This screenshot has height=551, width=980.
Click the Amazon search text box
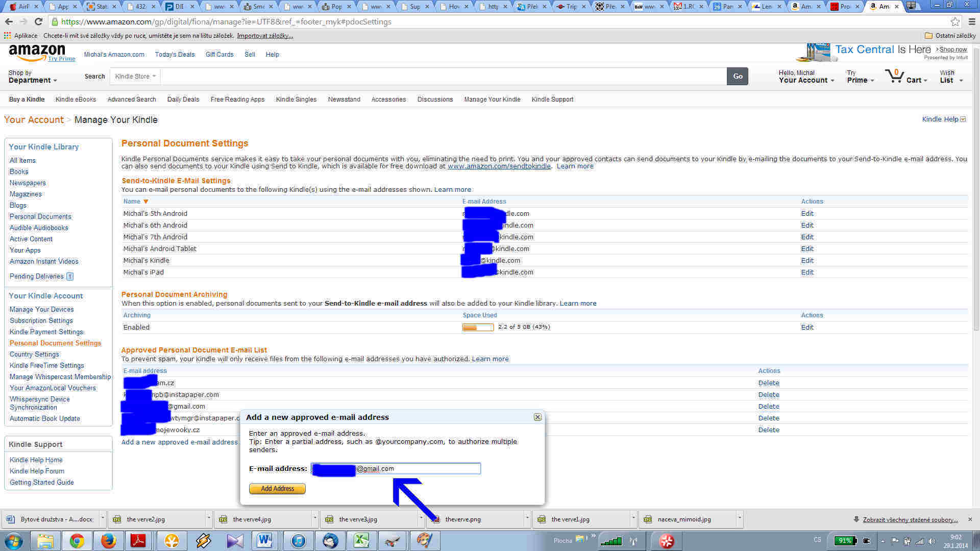(x=444, y=77)
